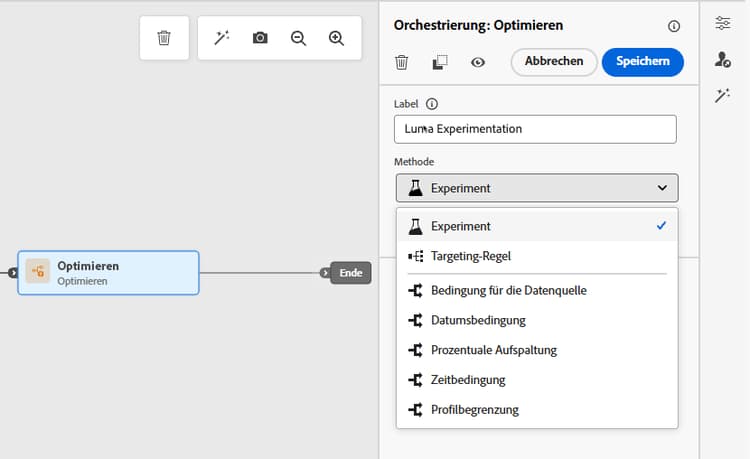Image resolution: width=750 pixels, height=459 pixels.
Task: Click the info icon beside Label
Action: tap(431, 104)
